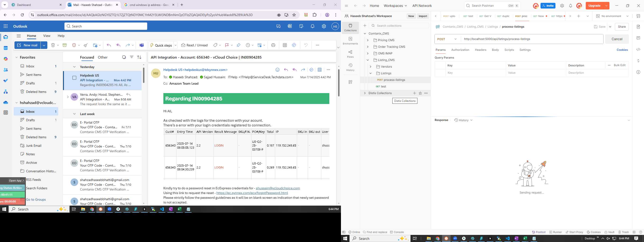Open Excel from the left taskbar
The image size is (644, 242).
179,209
